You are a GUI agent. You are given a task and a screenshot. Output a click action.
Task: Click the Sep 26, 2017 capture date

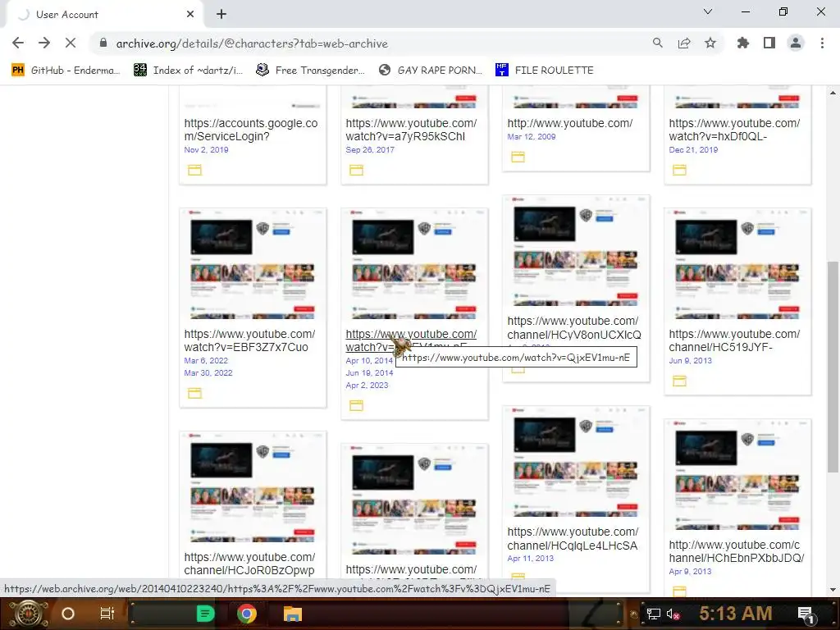click(x=370, y=150)
